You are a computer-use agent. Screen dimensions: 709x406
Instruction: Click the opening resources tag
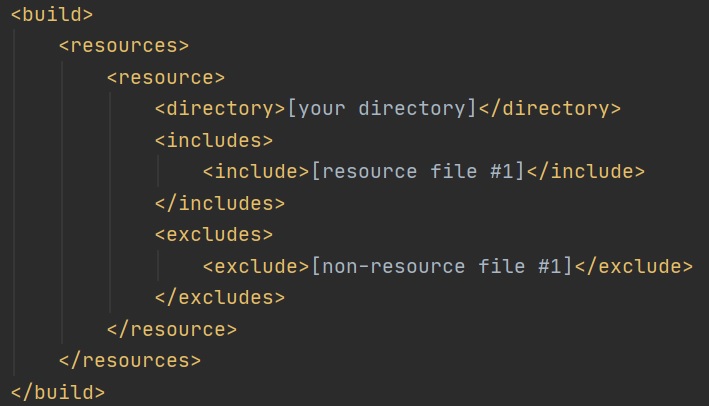click(124, 45)
